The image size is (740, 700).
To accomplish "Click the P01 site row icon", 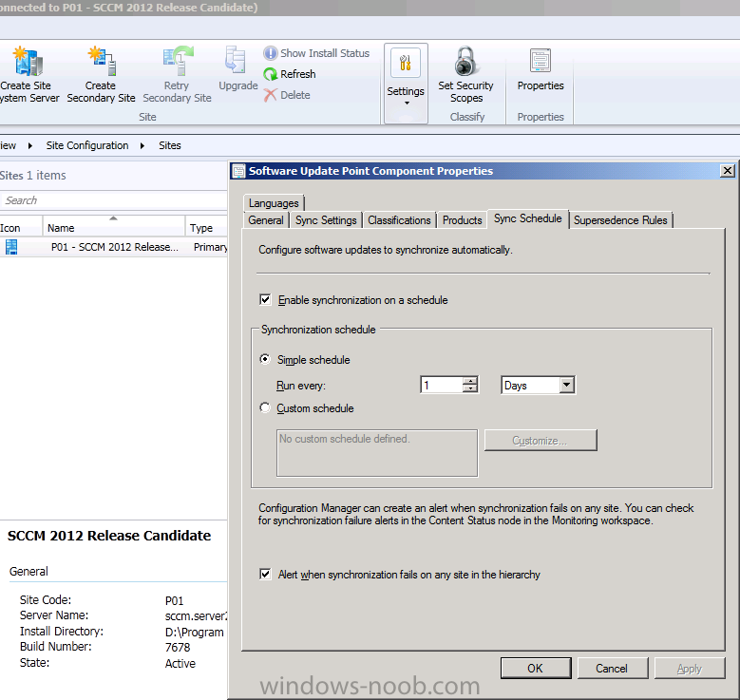I will coord(11,247).
